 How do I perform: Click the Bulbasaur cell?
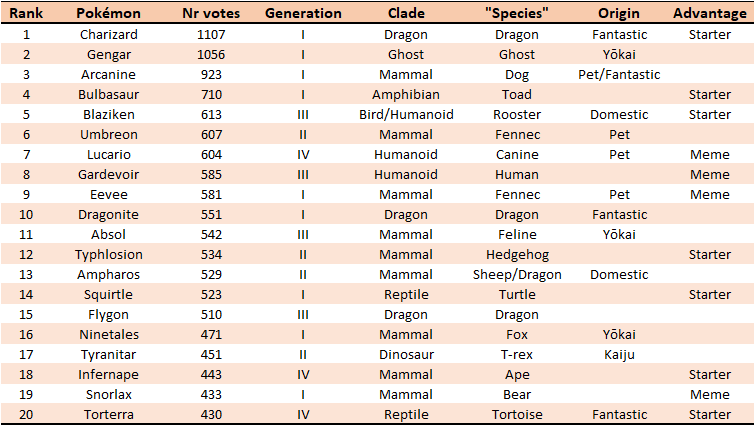coord(108,94)
